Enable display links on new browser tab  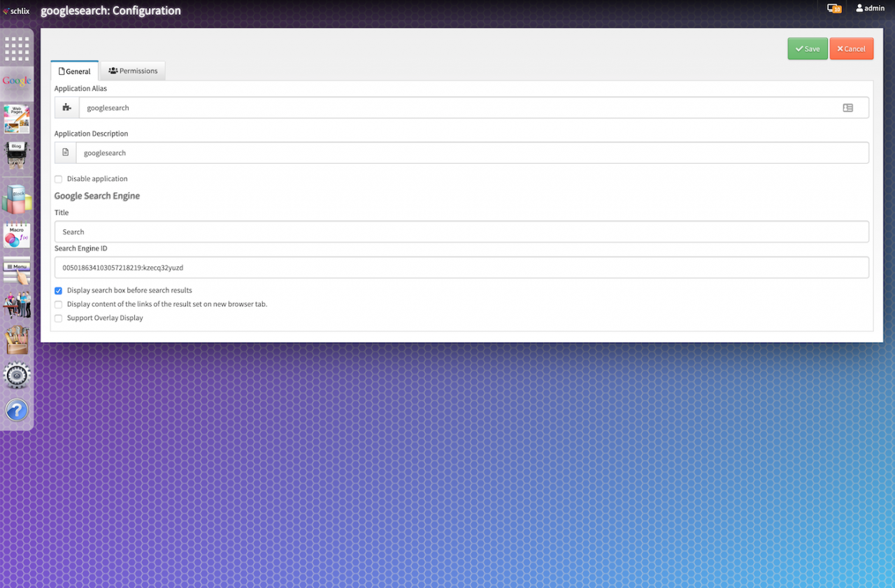click(x=59, y=305)
